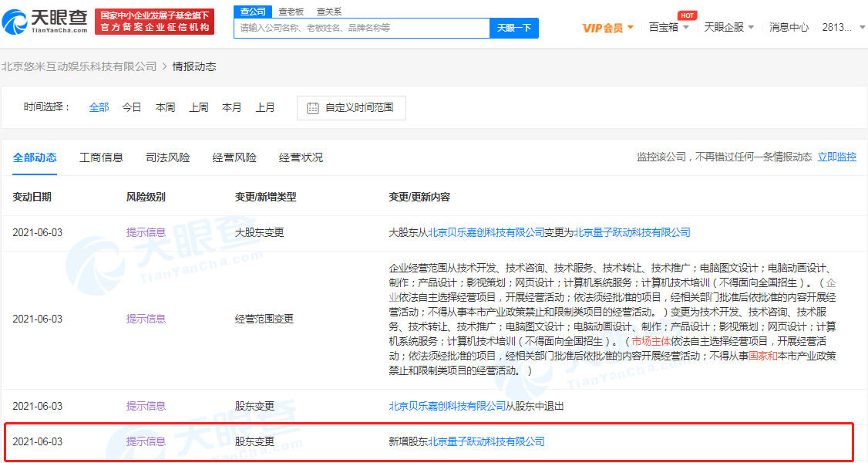
Task: Go to 北京悠米互动娱乐科技有限公司 breadcrumb
Action: coord(79,66)
